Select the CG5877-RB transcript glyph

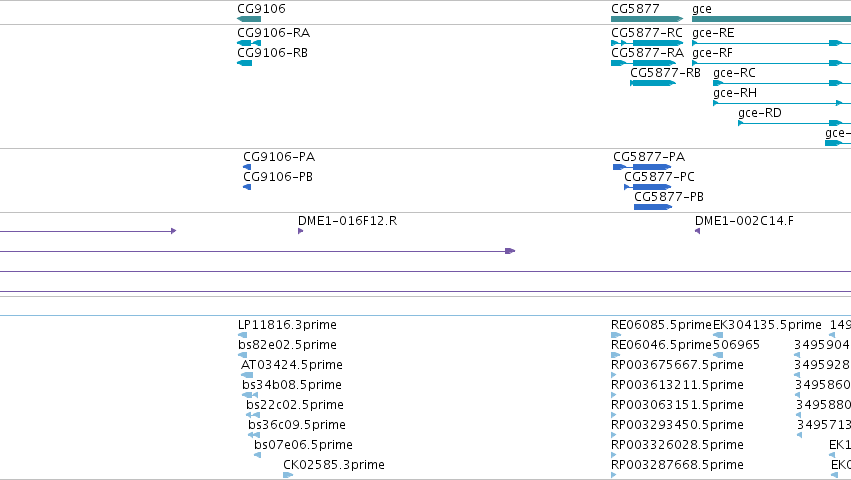(x=653, y=83)
